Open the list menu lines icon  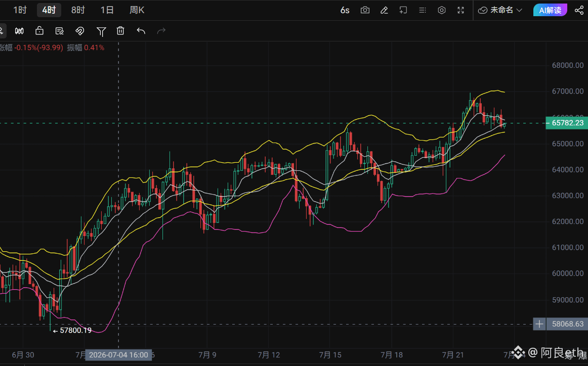(x=423, y=10)
